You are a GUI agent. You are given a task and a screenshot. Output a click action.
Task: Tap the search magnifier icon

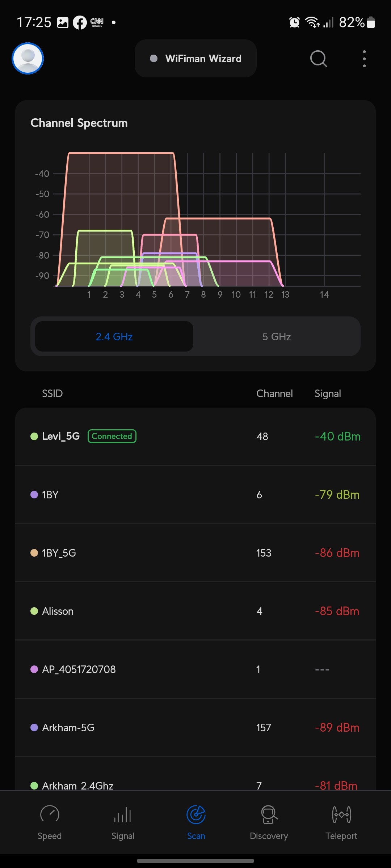pyautogui.click(x=319, y=59)
